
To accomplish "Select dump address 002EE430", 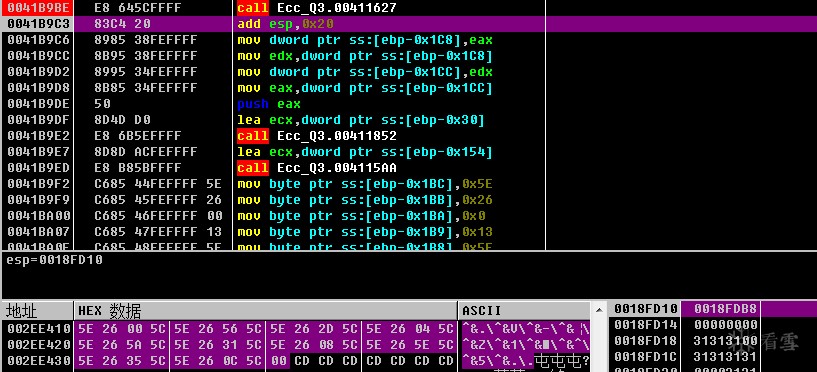I will pos(38,361).
